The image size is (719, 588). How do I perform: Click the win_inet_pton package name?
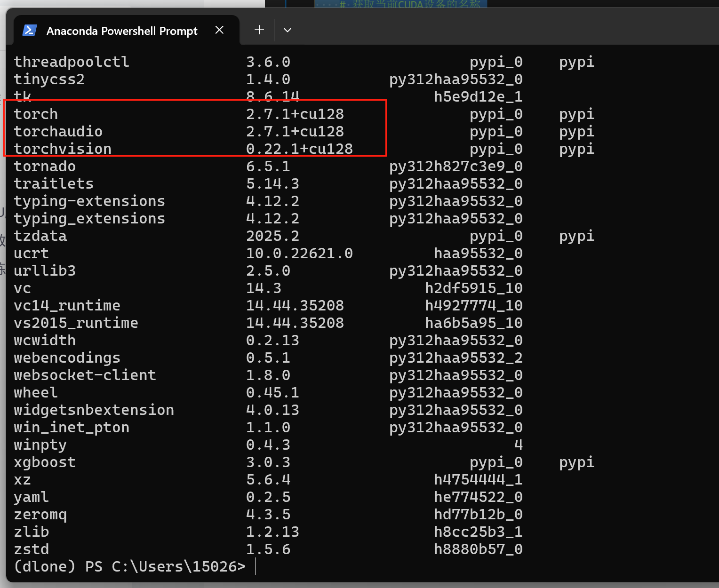[72, 428]
